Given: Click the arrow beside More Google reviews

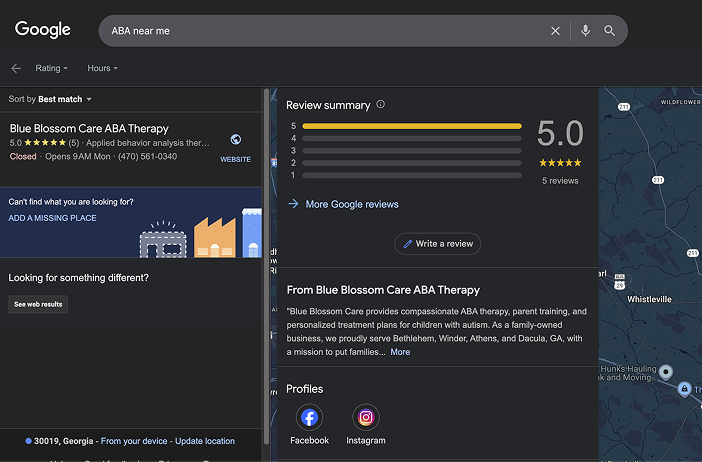Looking at the screenshot, I should click(x=293, y=204).
